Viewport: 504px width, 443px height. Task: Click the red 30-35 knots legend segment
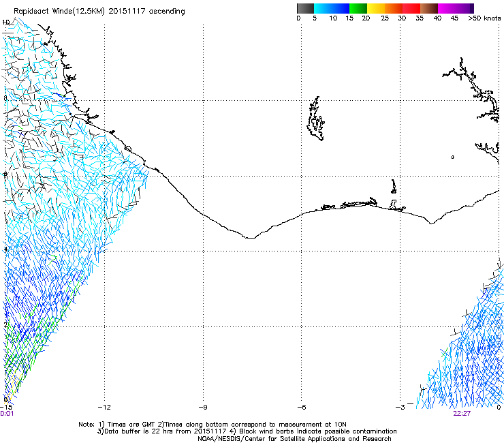tap(411, 8)
